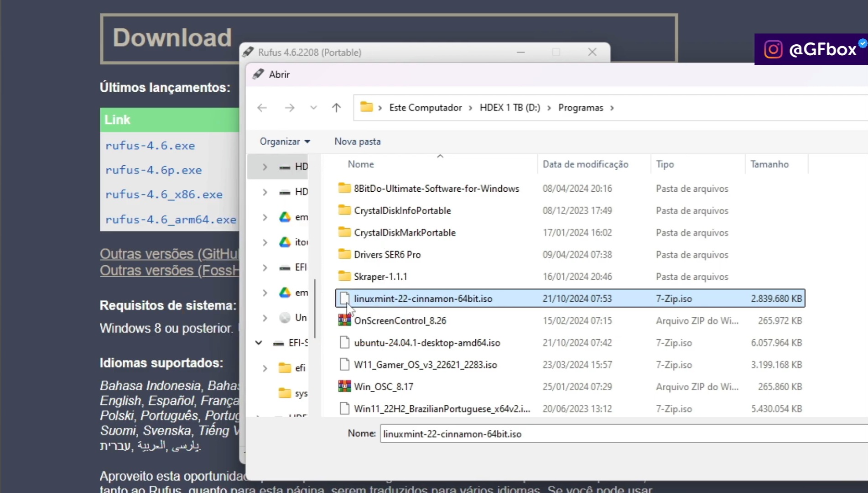Open the recent locations dropdown in address bar
This screenshot has width=868, height=493.
[x=313, y=107]
